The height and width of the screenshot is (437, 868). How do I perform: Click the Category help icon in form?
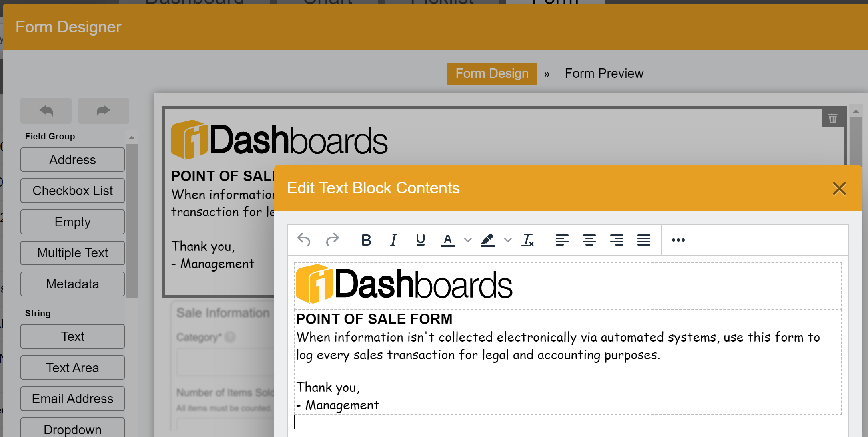(x=230, y=337)
